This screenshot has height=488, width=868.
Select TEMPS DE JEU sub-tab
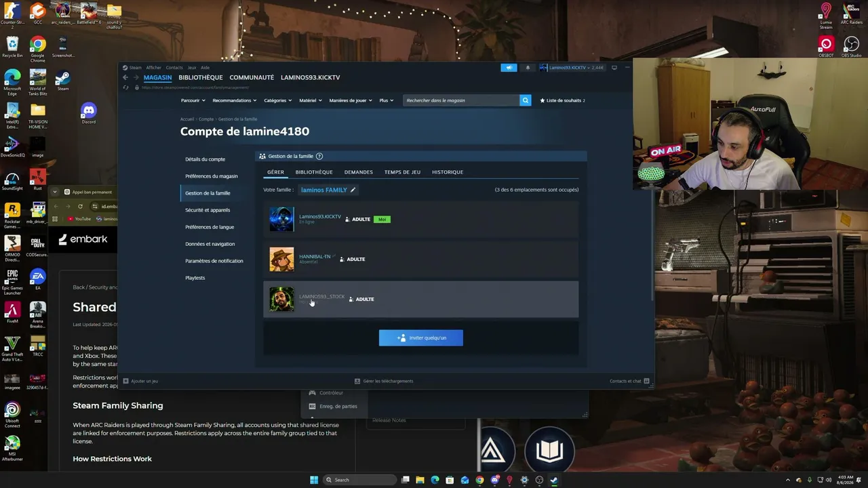[403, 172]
